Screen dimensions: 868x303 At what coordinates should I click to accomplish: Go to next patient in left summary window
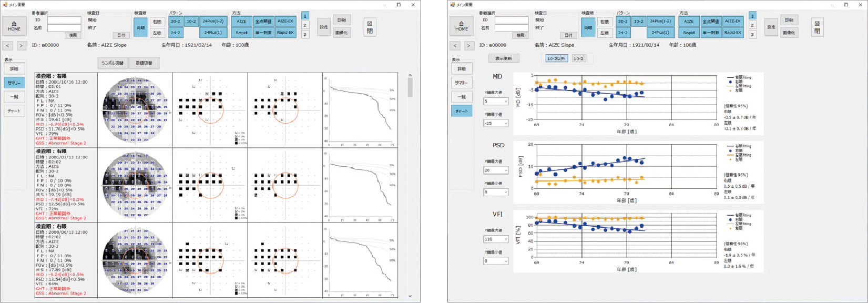(21, 46)
